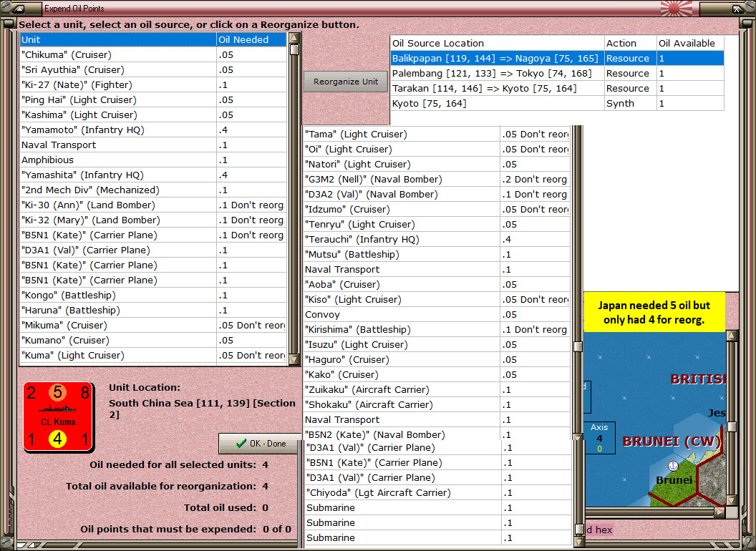
Task: Click the up arrow of the Unit list scrollbar
Action: tap(294, 38)
